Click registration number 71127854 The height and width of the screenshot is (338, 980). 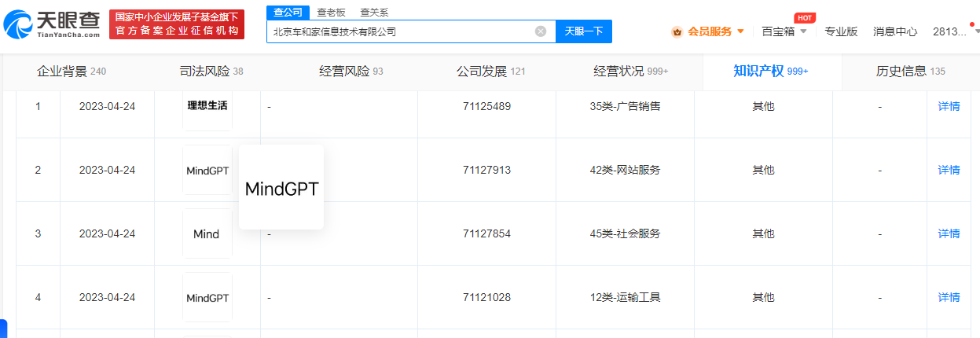coord(486,233)
